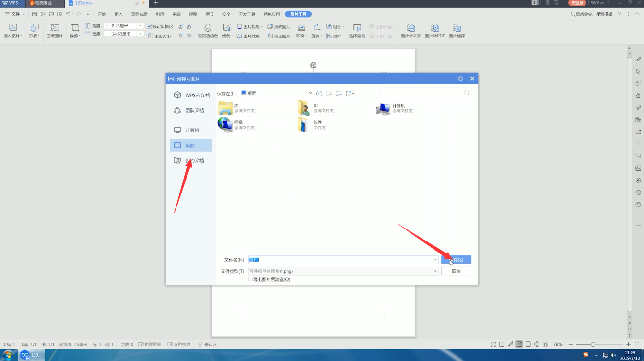644x361 pixels.
Task: Open the 网络 network folder
Action: coord(236,125)
